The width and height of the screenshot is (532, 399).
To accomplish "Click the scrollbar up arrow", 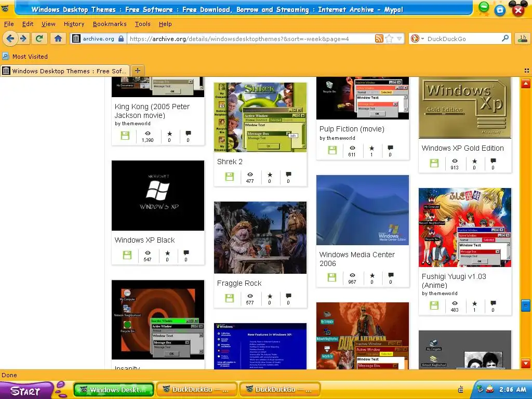I will coord(526,84).
